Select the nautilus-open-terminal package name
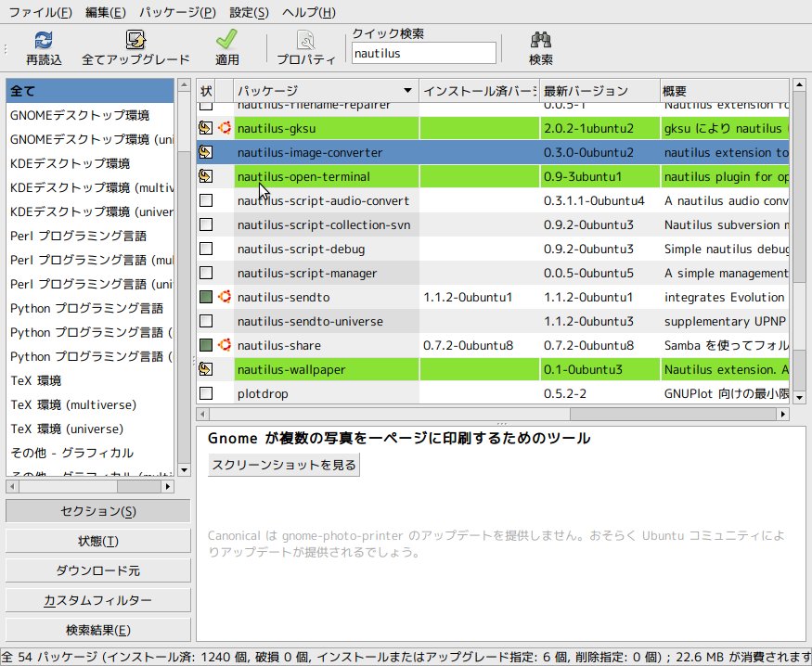 tap(303, 177)
